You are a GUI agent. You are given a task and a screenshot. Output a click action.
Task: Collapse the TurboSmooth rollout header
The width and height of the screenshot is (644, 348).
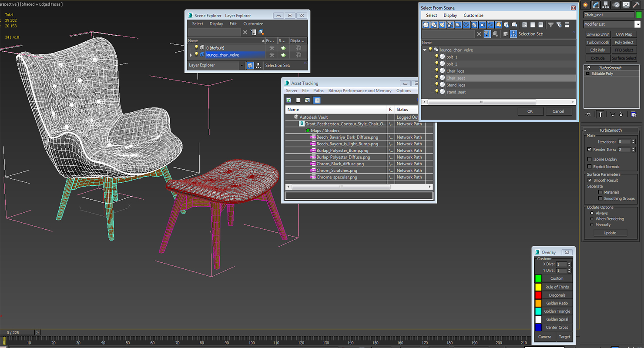tap(610, 130)
